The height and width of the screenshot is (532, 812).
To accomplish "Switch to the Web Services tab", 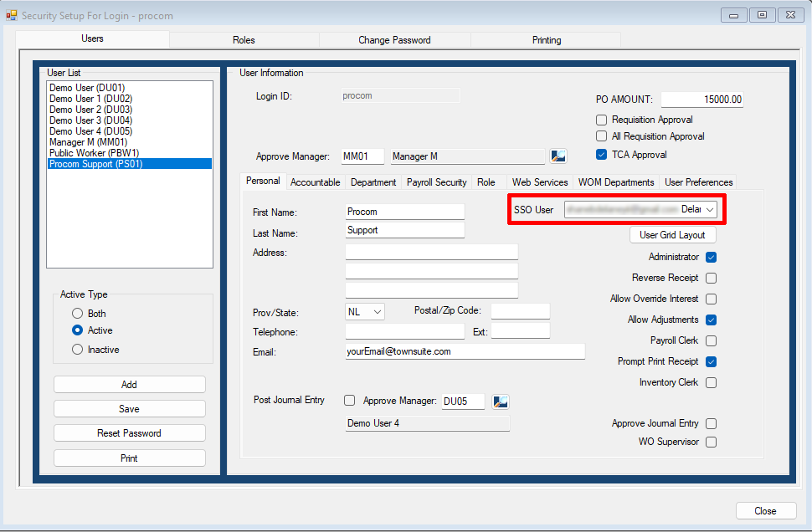I will 539,182.
